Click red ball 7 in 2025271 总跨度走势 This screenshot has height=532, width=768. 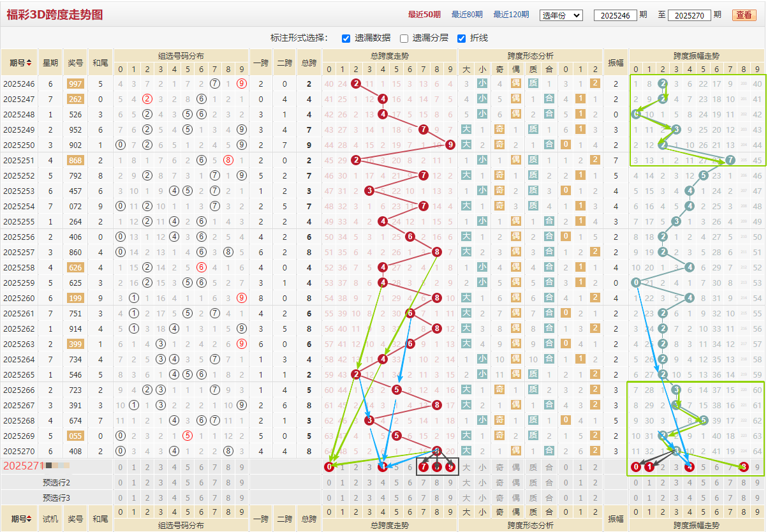(x=423, y=467)
